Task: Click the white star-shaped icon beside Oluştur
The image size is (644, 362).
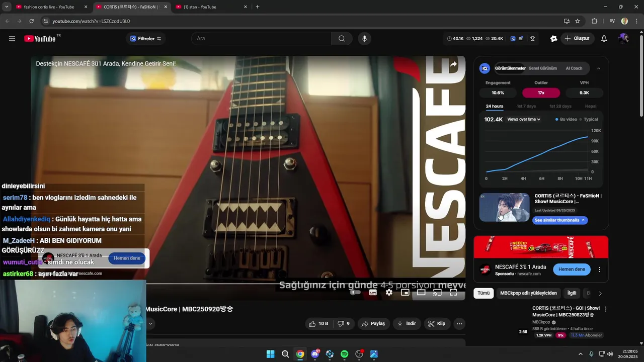Action: 554,39
